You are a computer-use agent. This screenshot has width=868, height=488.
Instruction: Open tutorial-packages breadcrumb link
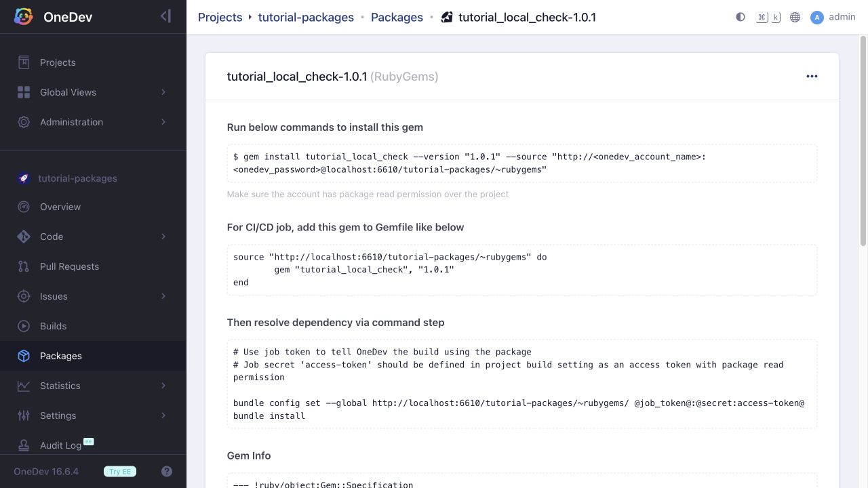pyautogui.click(x=306, y=17)
